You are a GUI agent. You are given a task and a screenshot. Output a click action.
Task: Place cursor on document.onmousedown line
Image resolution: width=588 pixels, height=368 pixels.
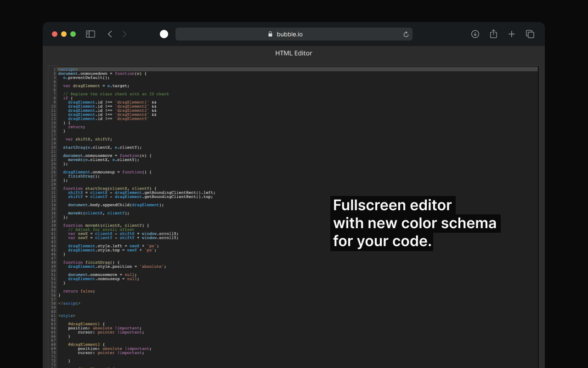coord(102,74)
